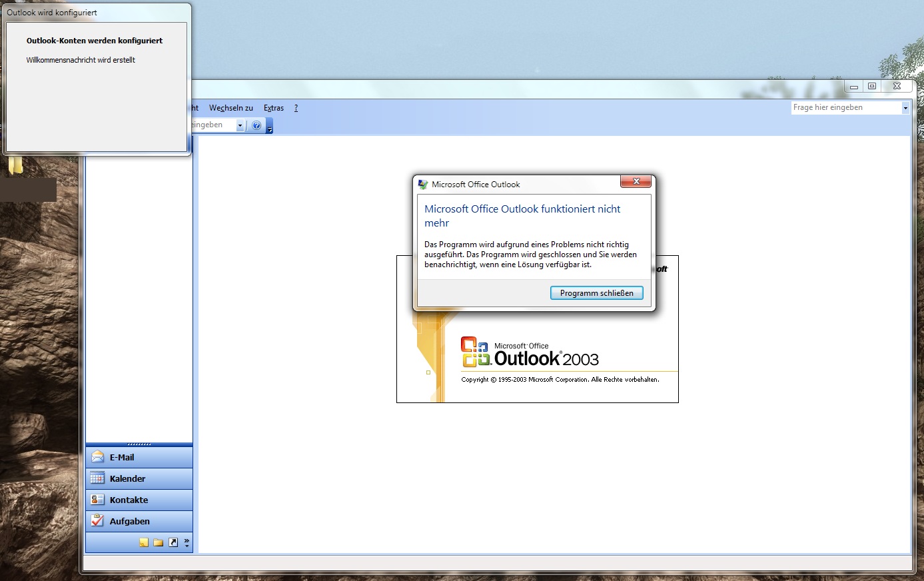Click the navigation pane drag handle grip

tap(139, 444)
